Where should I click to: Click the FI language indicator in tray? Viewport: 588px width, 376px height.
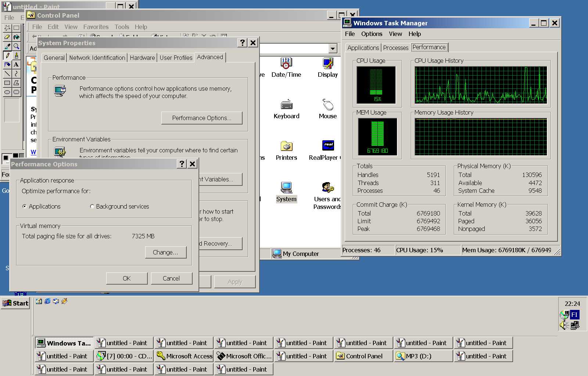[574, 315]
